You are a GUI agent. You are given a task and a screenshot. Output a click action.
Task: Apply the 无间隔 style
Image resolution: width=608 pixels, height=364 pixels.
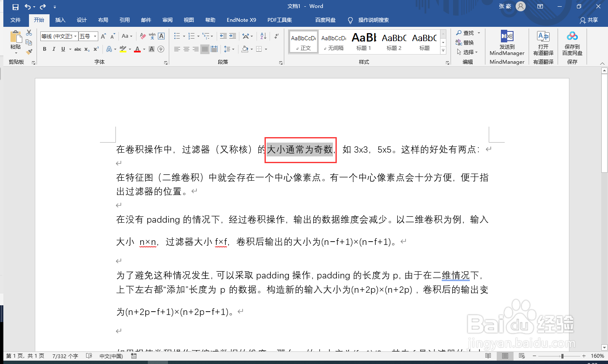[333, 42]
